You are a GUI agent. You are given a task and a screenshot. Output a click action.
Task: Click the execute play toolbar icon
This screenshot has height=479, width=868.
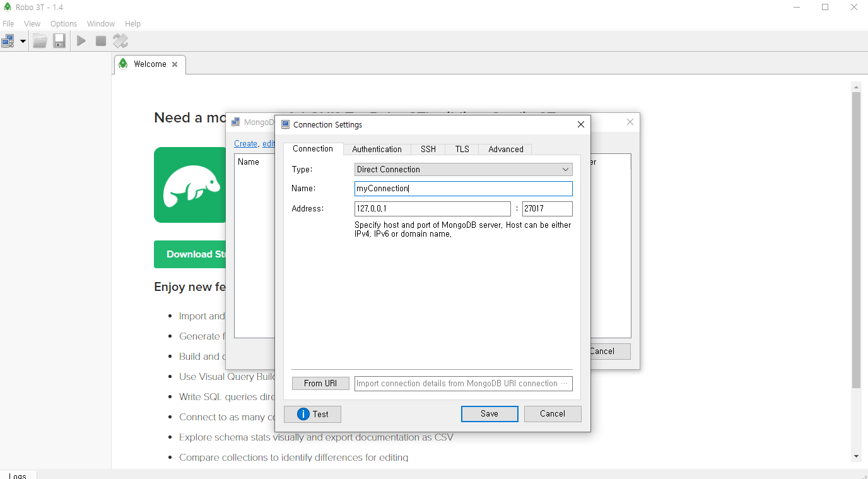(x=81, y=41)
